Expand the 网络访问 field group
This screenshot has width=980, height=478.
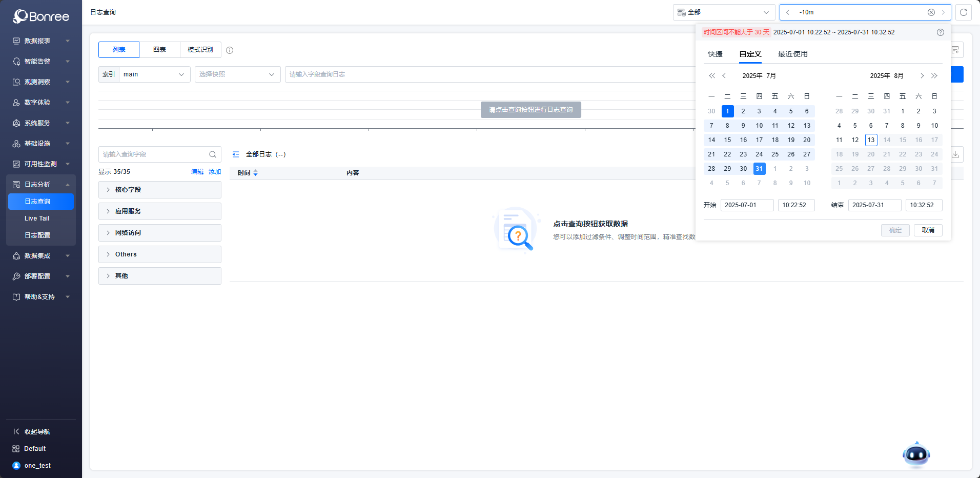coord(159,233)
